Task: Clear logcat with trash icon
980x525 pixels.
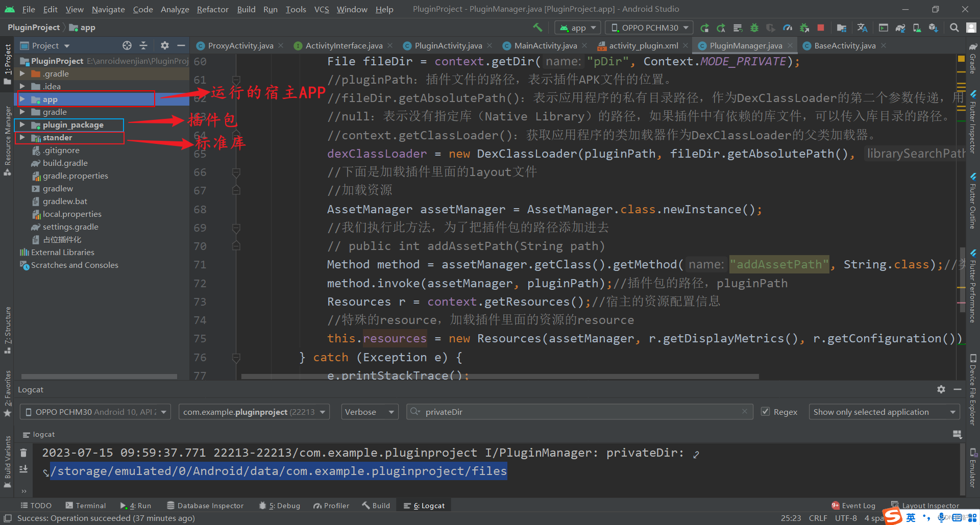Action: coord(23,453)
